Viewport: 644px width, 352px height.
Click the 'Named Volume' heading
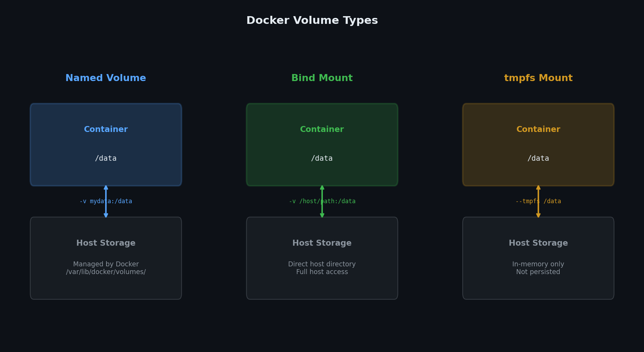tap(106, 78)
